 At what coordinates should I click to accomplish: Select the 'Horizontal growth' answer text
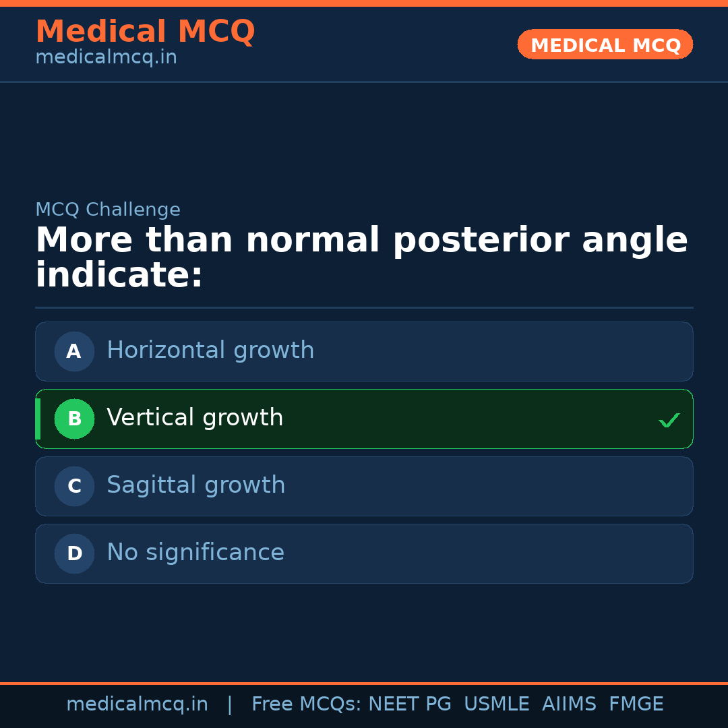(x=210, y=351)
